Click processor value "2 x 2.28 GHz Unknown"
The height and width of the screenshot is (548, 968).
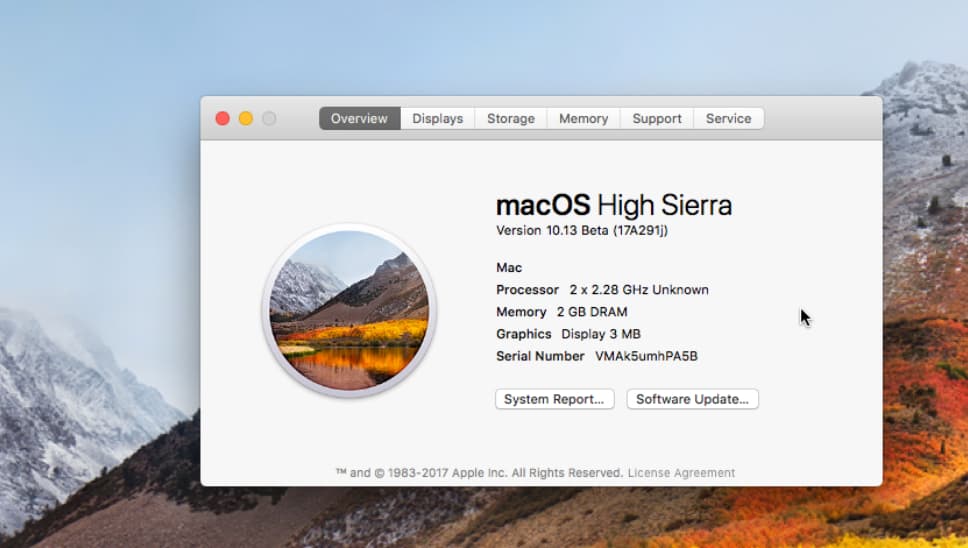639,289
